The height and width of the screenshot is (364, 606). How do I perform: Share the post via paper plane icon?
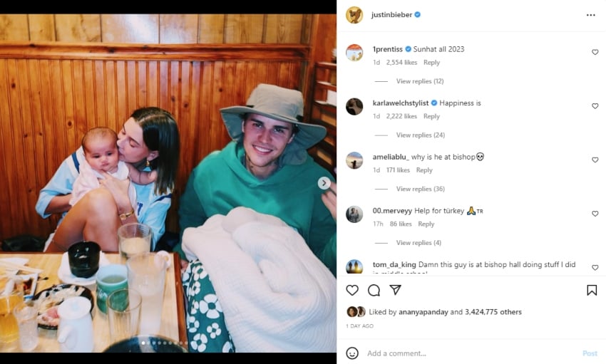point(395,290)
